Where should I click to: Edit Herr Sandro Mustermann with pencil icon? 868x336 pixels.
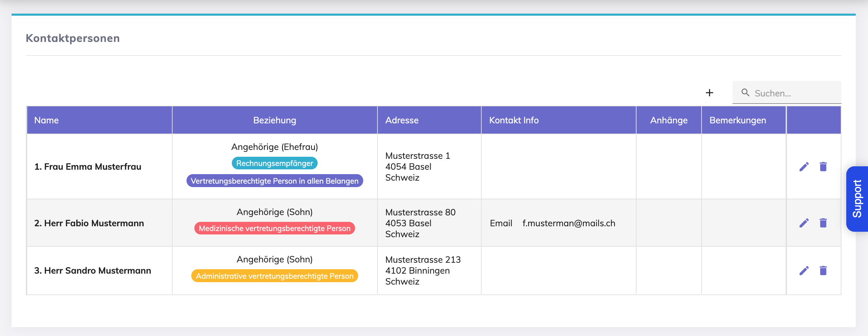[x=804, y=271]
